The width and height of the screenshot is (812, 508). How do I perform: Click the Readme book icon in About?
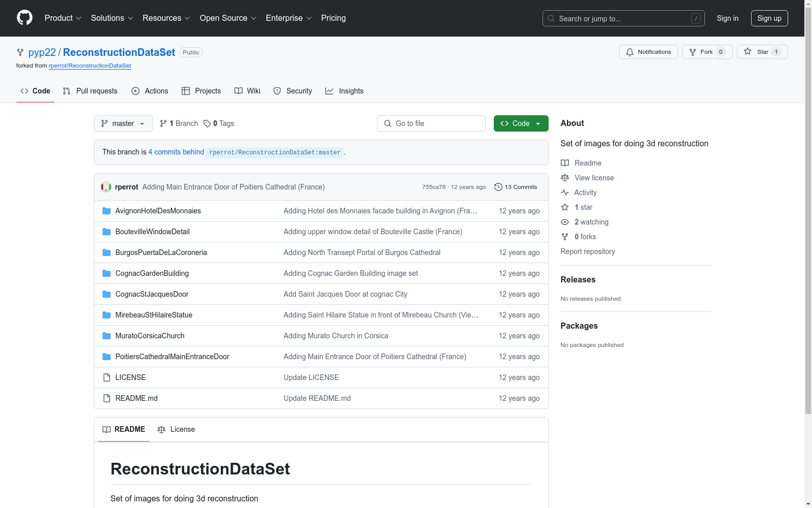coord(565,163)
